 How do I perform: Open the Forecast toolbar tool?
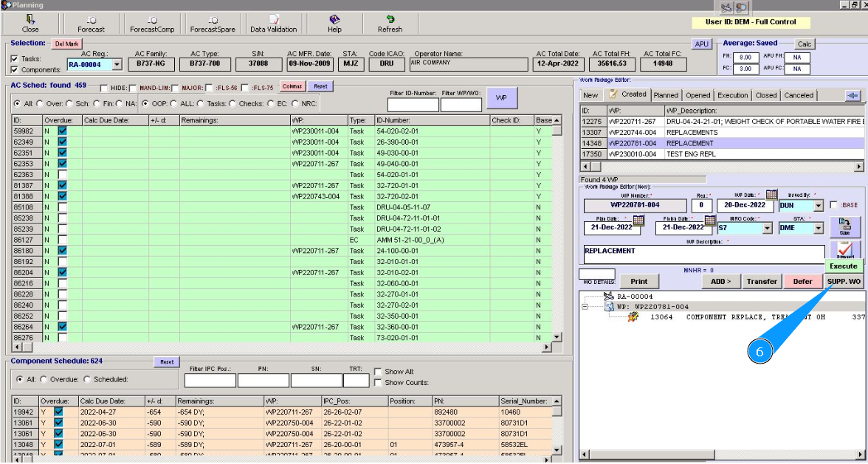click(91, 24)
